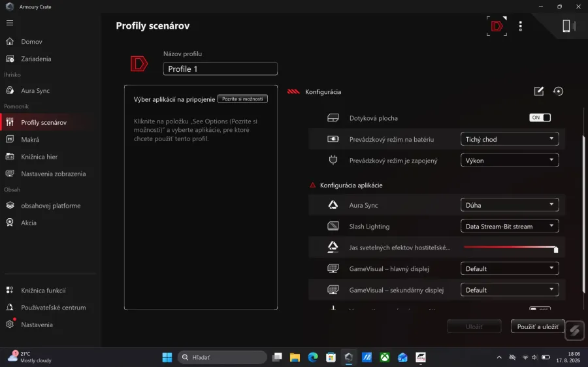Click the brightness effects icon beside the slider
588x367 pixels.
pyautogui.click(x=333, y=247)
